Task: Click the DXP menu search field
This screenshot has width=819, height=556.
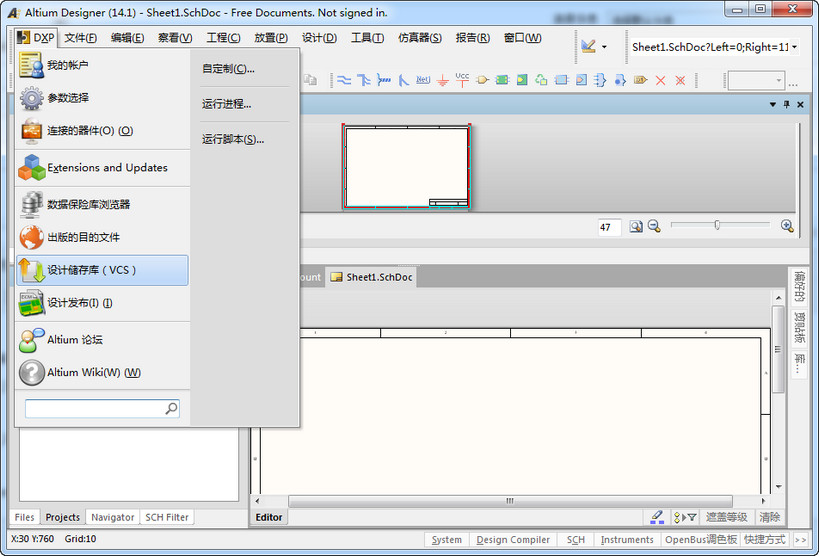Action: pyautogui.click(x=102, y=409)
